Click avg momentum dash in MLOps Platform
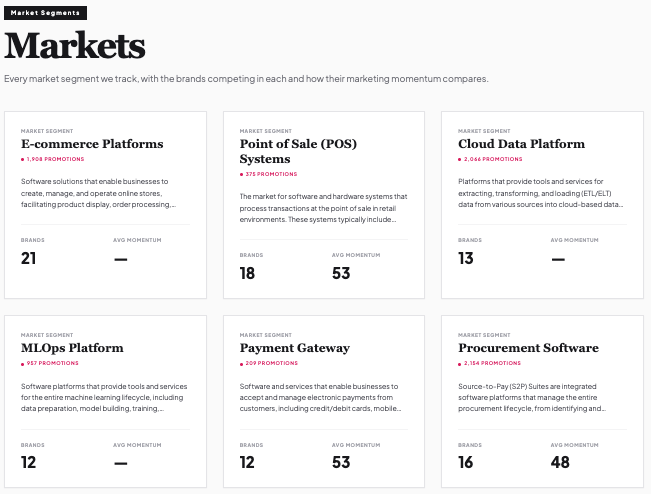This screenshot has height=494, width=651. 121,463
